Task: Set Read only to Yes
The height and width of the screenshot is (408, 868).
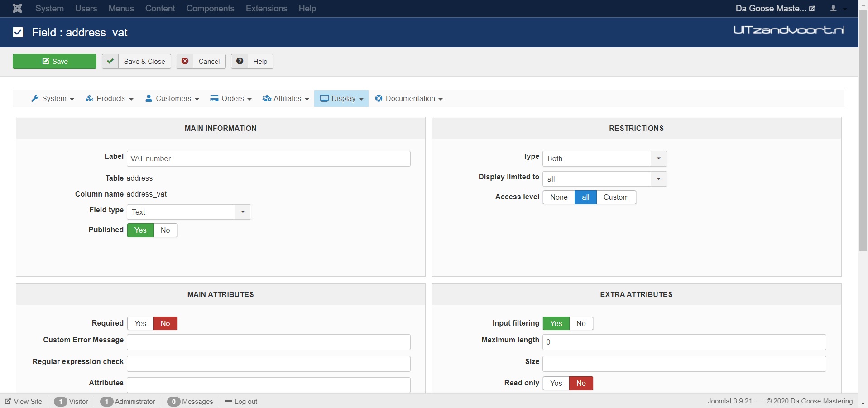Action: (x=556, y=383)
